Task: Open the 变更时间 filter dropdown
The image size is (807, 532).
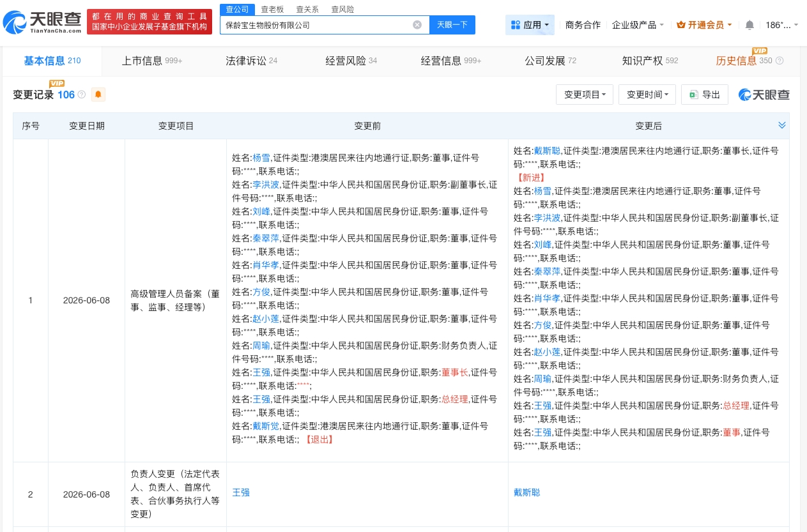Action: point(647,95)
